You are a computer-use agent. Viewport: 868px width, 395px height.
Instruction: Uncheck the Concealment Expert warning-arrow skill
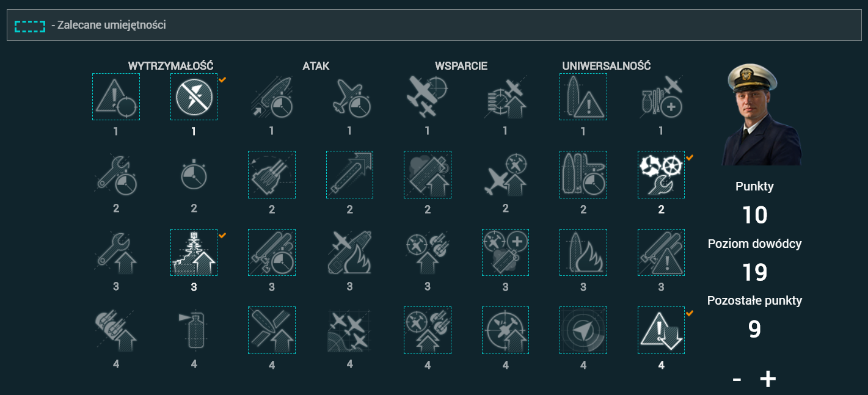coord(661,330)
